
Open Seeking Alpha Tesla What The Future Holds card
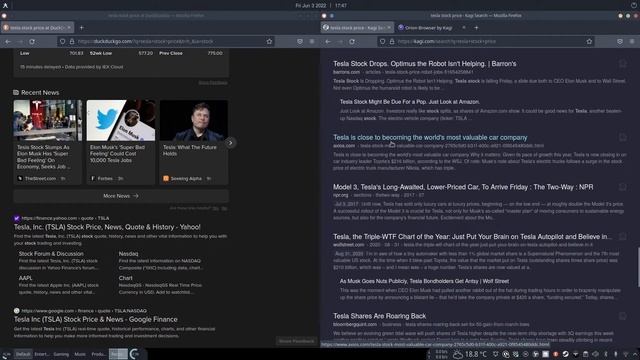(x=194, y=142)
